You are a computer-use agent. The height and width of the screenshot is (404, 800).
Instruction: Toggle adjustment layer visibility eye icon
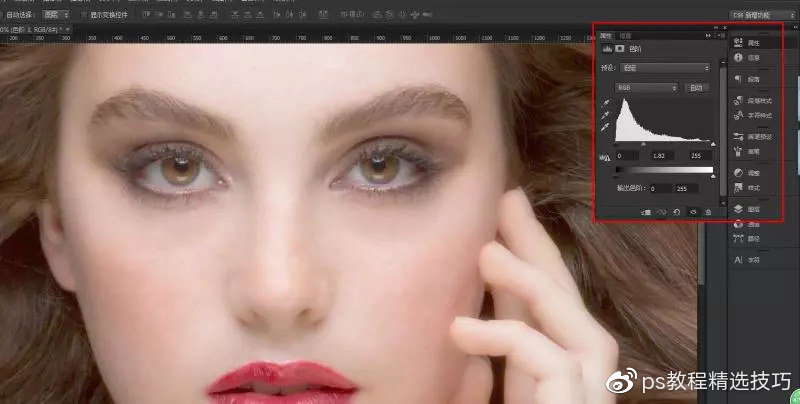point(693,212)
